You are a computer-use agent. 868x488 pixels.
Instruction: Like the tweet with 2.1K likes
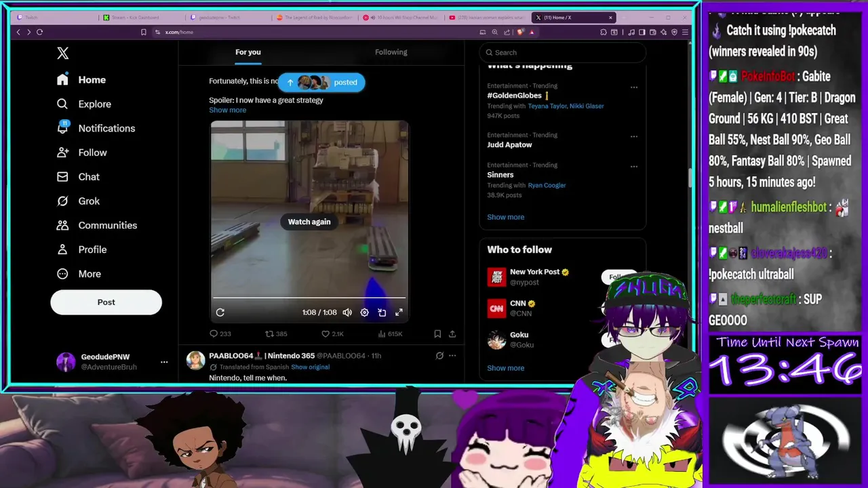tap(332, 333)
